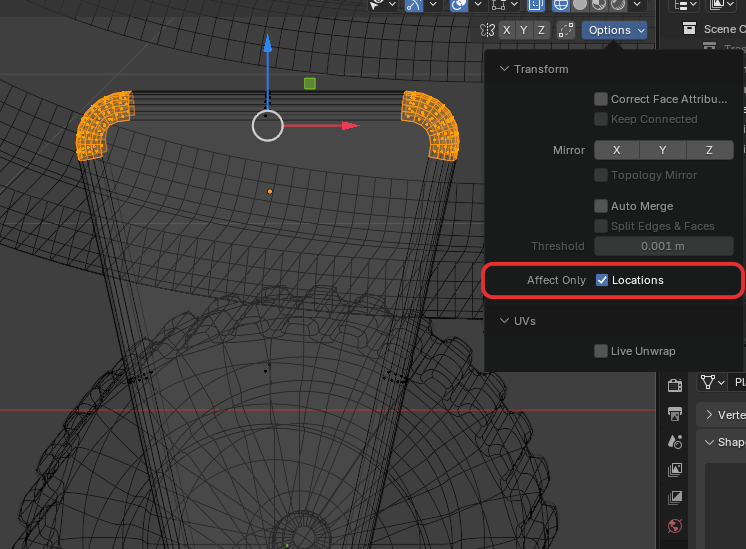
Task: Switch to rendered viewport shading
Action: tap(618, 5)
